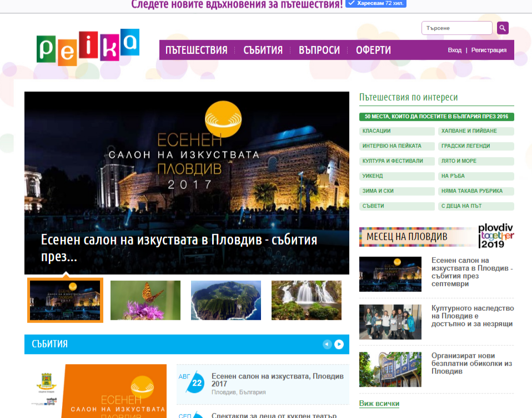Click in the Търсене search field

[457, 28]
